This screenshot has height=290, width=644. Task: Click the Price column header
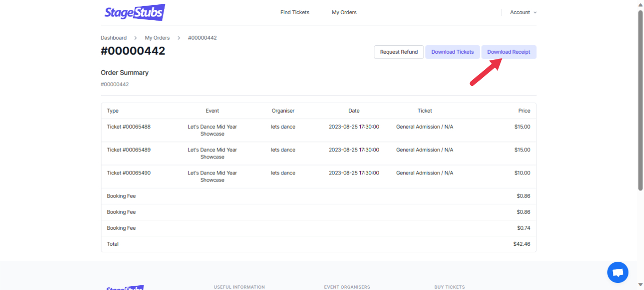pyautogui.click(x=524, y=111)
